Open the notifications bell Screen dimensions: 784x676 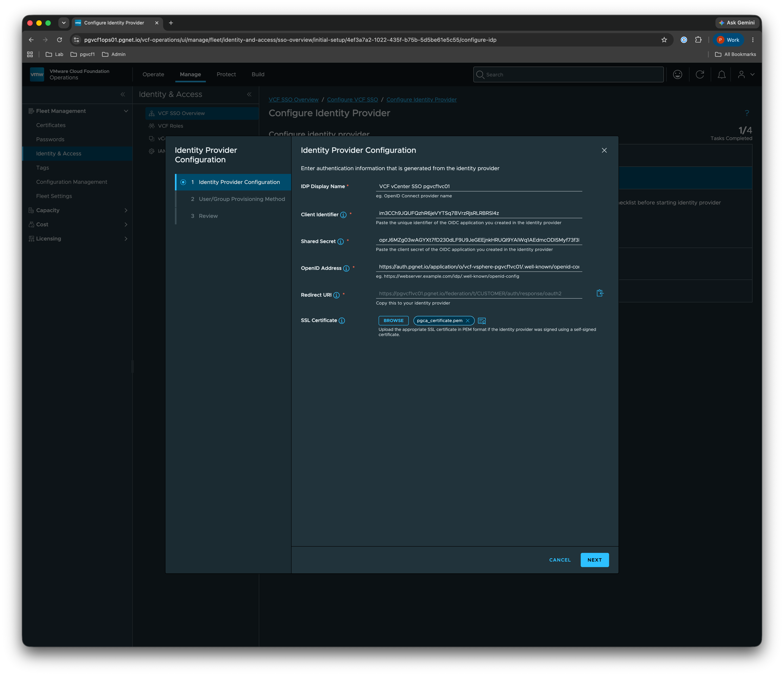coord(722,74)
